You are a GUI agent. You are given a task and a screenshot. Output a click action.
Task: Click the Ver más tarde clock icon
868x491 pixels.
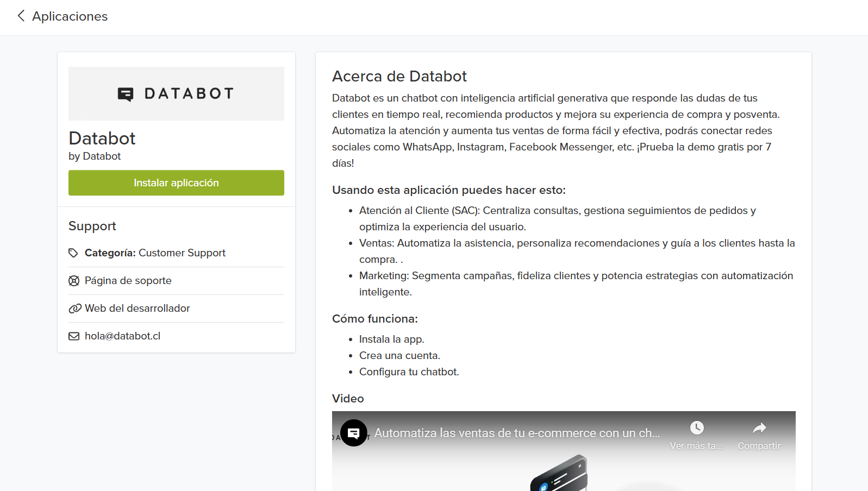[697, 428]
